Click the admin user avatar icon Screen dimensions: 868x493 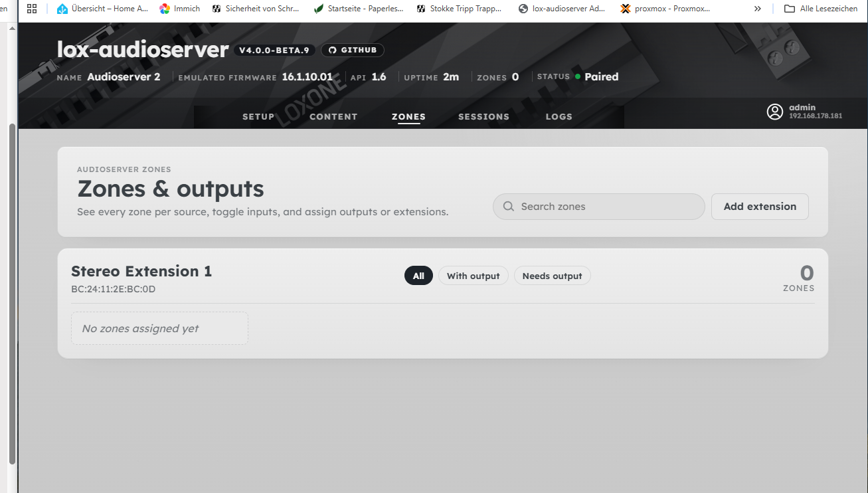(775, 112)
